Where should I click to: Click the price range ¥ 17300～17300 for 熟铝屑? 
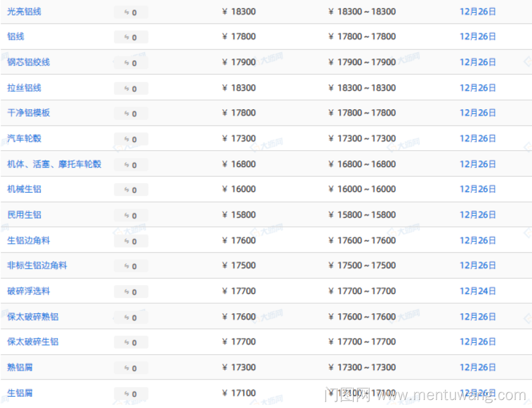[x=362, y=368]
